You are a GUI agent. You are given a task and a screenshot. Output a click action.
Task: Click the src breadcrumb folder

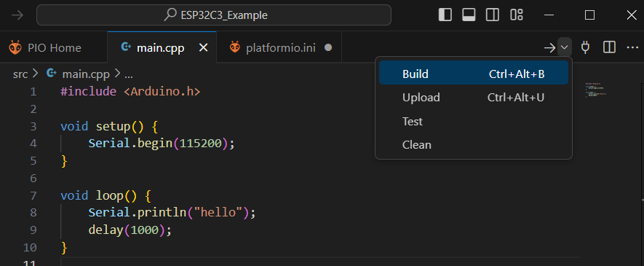20,74
